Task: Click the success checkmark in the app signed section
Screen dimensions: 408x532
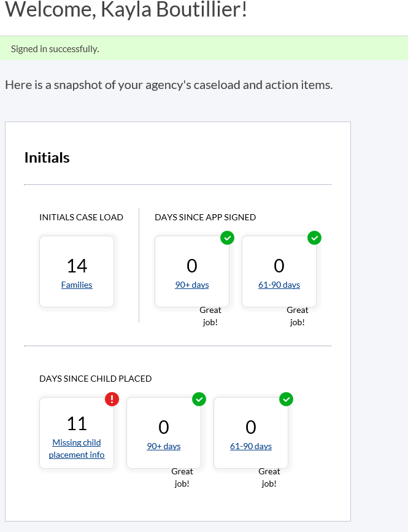Action: [227, 237]
